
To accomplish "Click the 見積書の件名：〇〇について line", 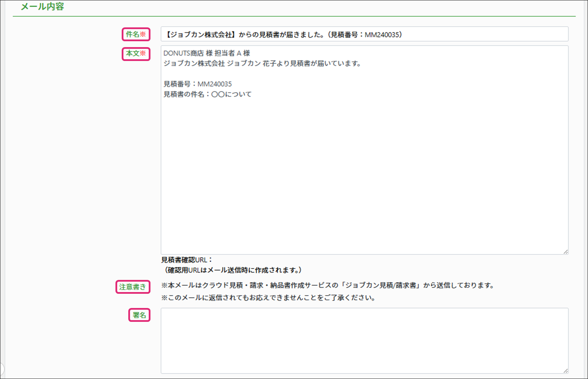I will point(207,94).
